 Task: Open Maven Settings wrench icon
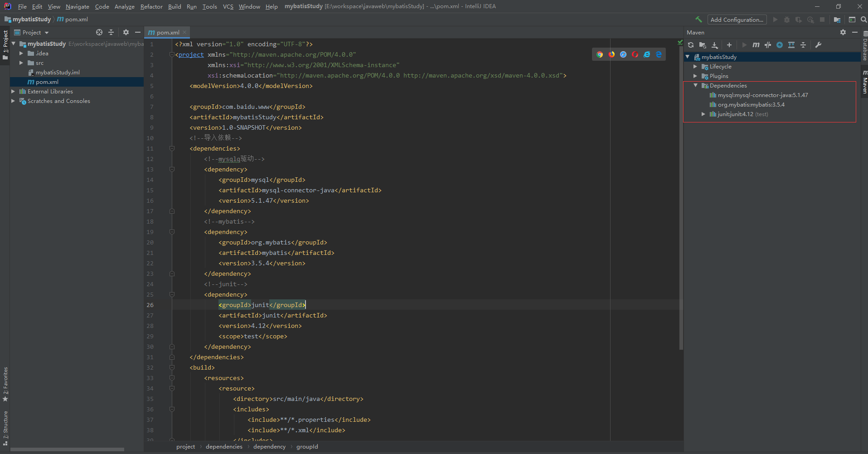click(x=818, y=45)
